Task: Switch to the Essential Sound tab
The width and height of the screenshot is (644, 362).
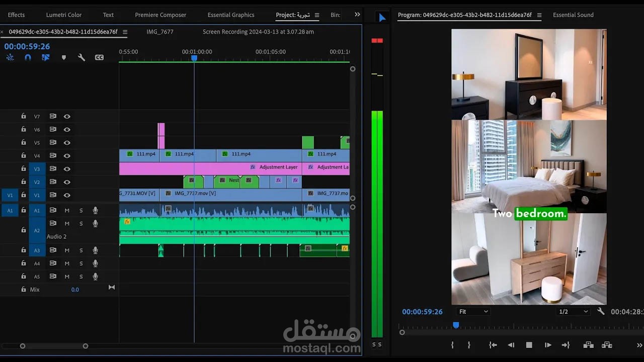Action: (573, 15)
